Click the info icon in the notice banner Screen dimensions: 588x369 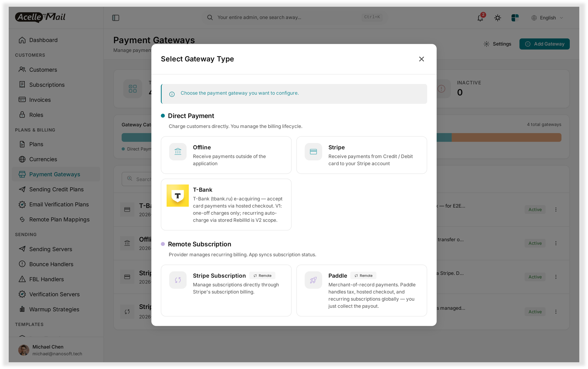[172, 94]
